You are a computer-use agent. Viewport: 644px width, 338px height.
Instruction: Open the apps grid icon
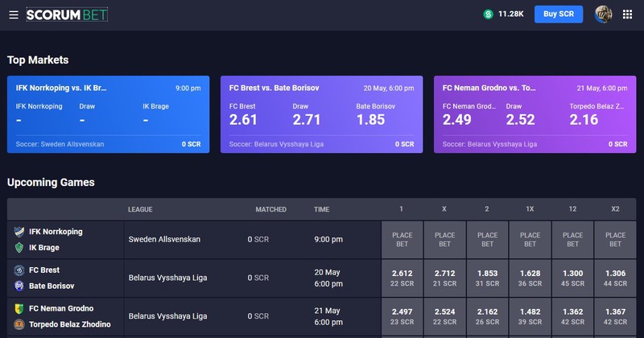click(627, 14)
